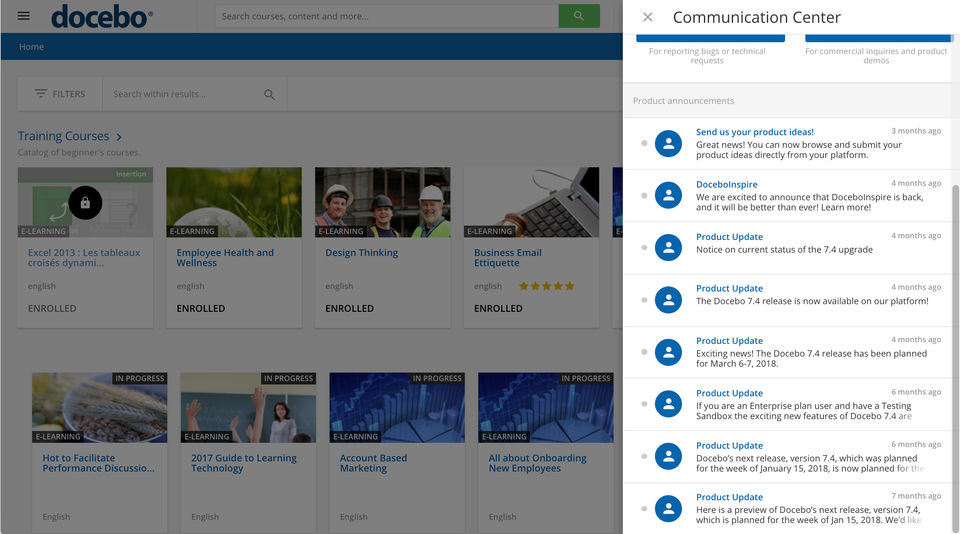Open Employee Health and Wellness course title
960x534 pixels.
(225, 258)
